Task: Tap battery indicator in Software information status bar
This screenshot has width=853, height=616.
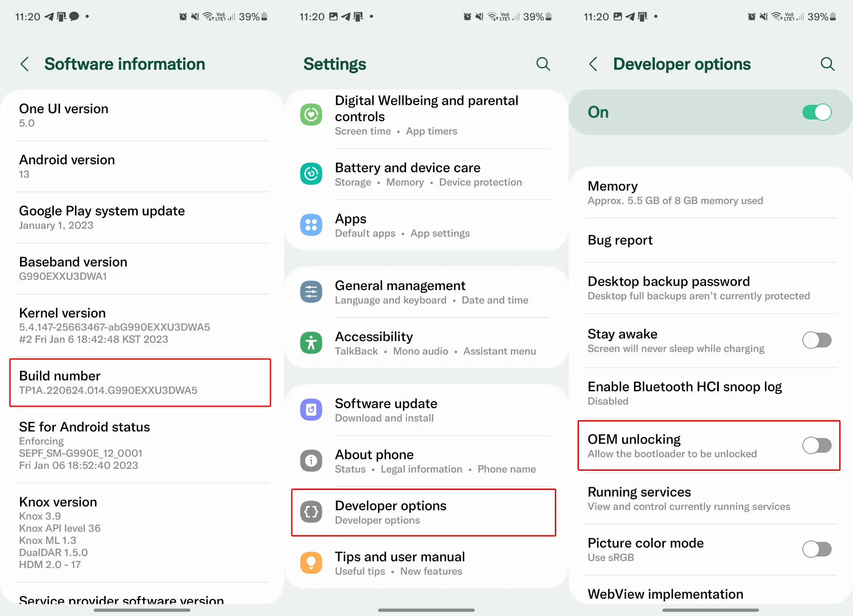Action: pyautogui.click(x=264, y=17)
